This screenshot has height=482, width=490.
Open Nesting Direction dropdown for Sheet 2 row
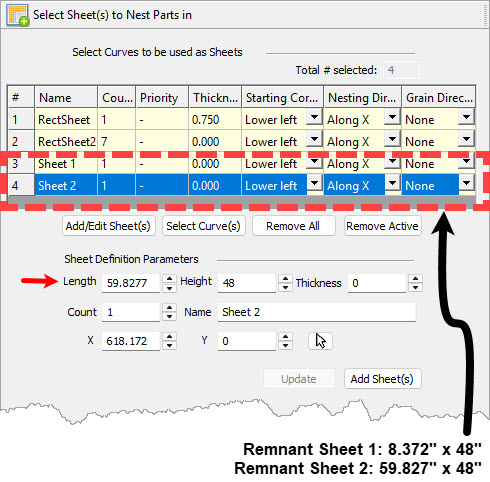pyautogui.click(x=392, y=183)
